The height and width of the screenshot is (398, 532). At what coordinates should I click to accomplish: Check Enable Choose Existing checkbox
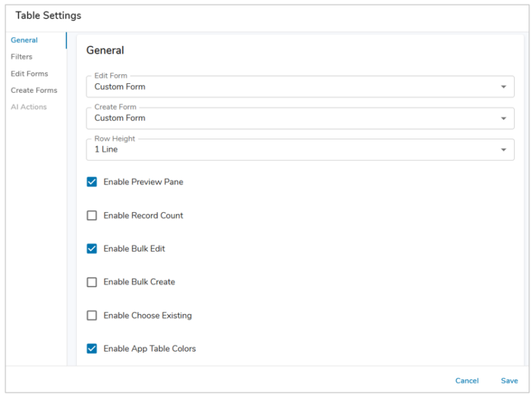(91, 315)
